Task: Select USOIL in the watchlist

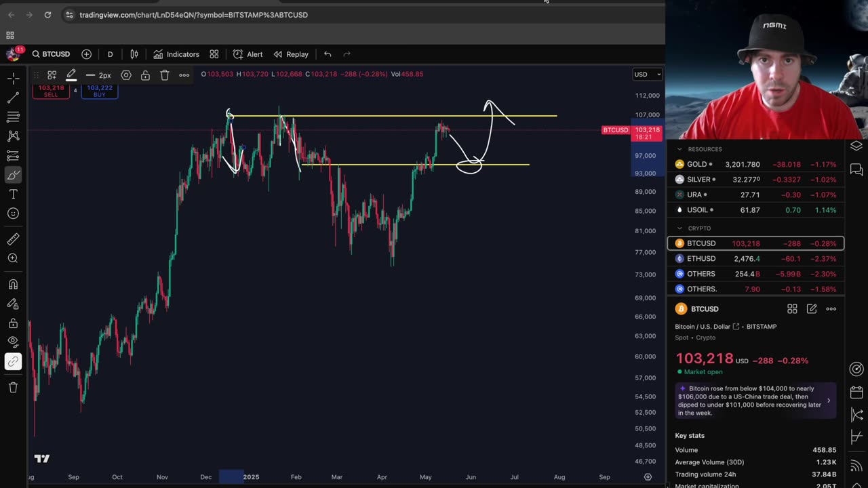Action: pos(755,210)
